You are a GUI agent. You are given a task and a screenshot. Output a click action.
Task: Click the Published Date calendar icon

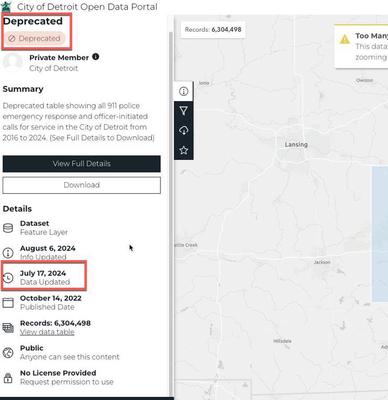[x=8, y=303]
